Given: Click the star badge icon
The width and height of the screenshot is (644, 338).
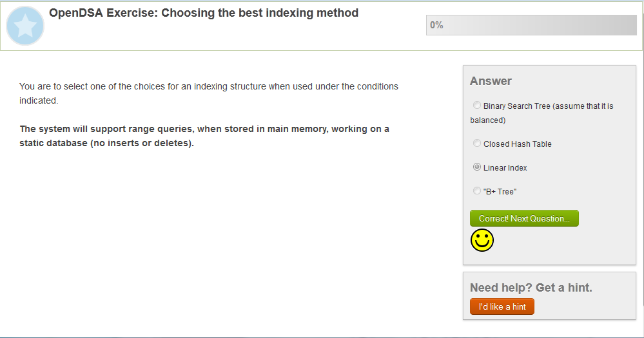Looking at the screenshot, I should click(x=24, y=26).
